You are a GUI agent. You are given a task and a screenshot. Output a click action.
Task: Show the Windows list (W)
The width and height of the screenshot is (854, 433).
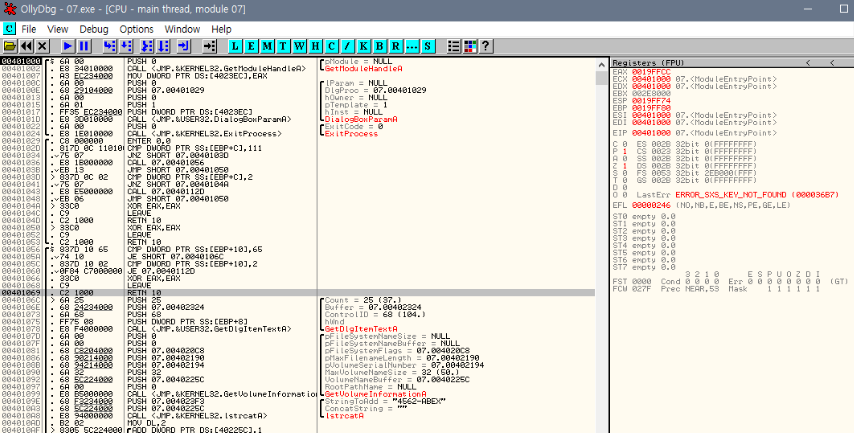(x=299, y=46)
